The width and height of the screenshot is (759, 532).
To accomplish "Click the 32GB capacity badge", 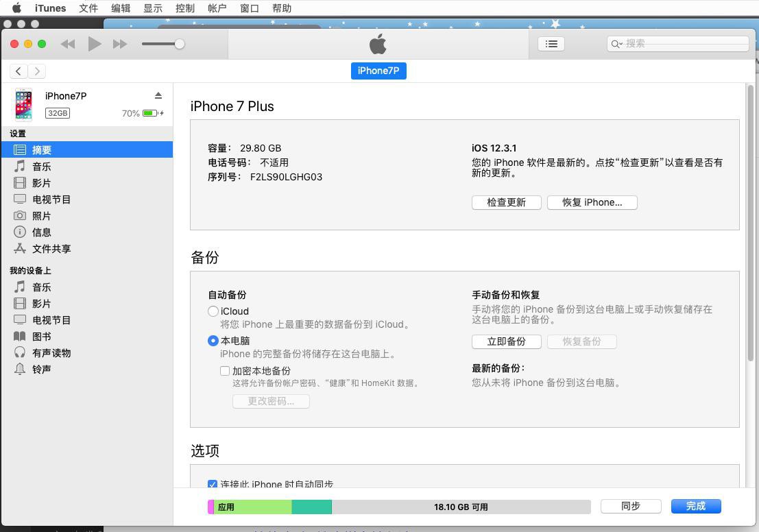I will (58, 113).
